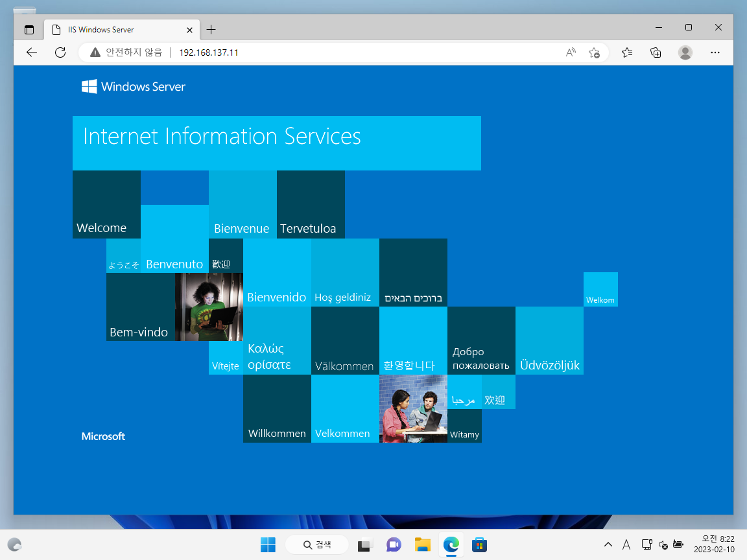Click the photo of woman with laptop
Viewport: 747px width, 560px height.
(x=209, y=307)
